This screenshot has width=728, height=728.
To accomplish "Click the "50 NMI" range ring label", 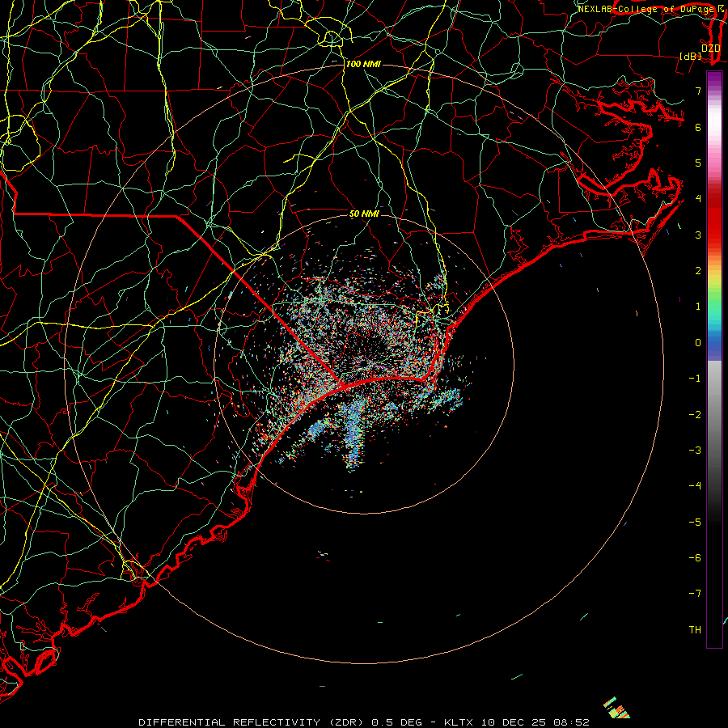I will (364, 214).
